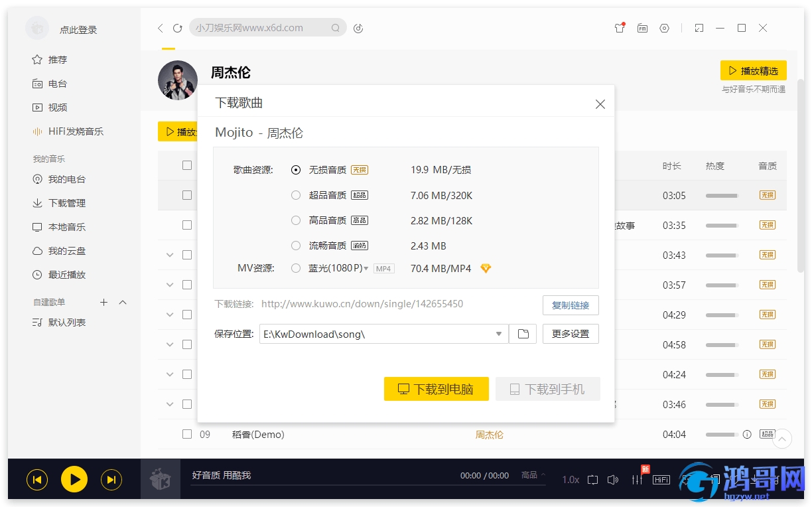Click the VIP diamond icon beside MP4
Screen dimensions: 812x507
(x=486, y=268)
